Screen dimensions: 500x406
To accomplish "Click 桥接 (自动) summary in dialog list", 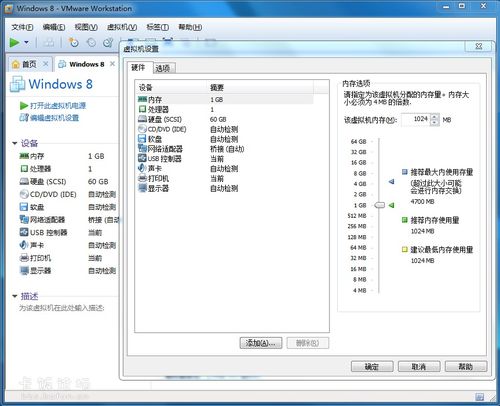I will coord(227,149).
